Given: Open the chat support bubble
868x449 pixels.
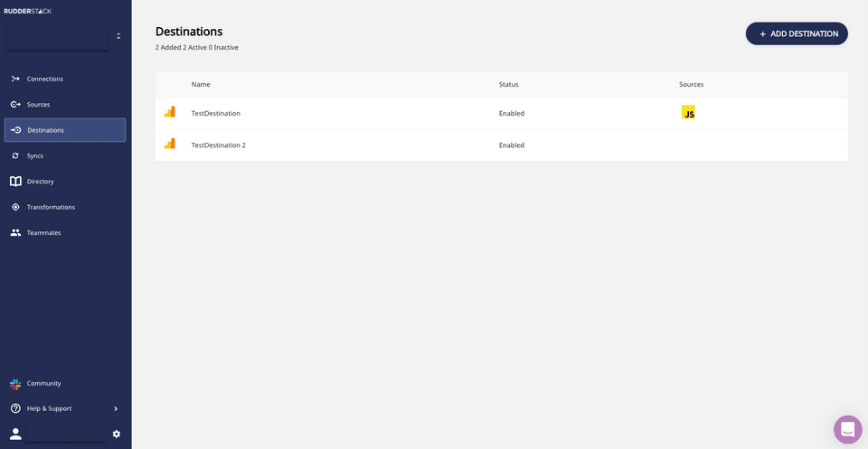Looking at the screenshot, I should pos(847,429).
